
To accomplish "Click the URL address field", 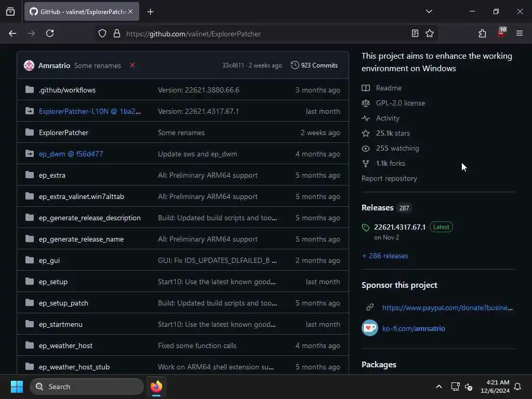I will (x=266, y=34).
